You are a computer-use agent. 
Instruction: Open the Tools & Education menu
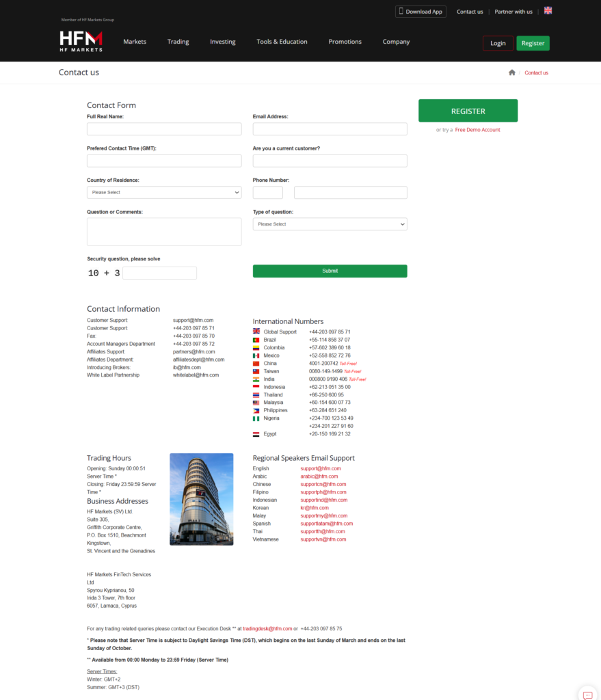282,42
